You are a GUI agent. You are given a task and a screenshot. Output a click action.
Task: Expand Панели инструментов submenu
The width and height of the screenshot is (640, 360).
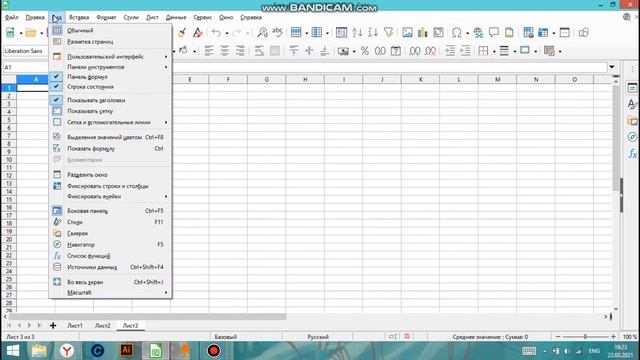click(110, 67)
